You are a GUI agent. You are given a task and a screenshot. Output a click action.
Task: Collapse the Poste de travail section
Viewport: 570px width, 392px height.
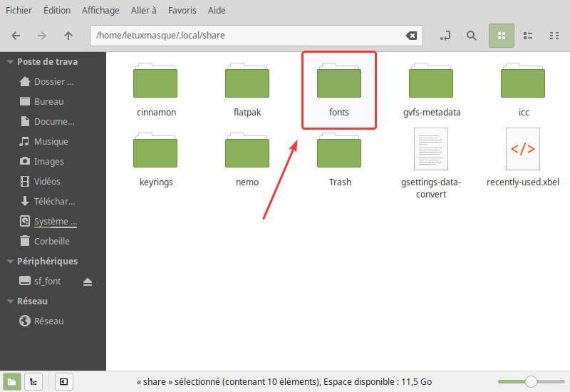click(10, 62)
